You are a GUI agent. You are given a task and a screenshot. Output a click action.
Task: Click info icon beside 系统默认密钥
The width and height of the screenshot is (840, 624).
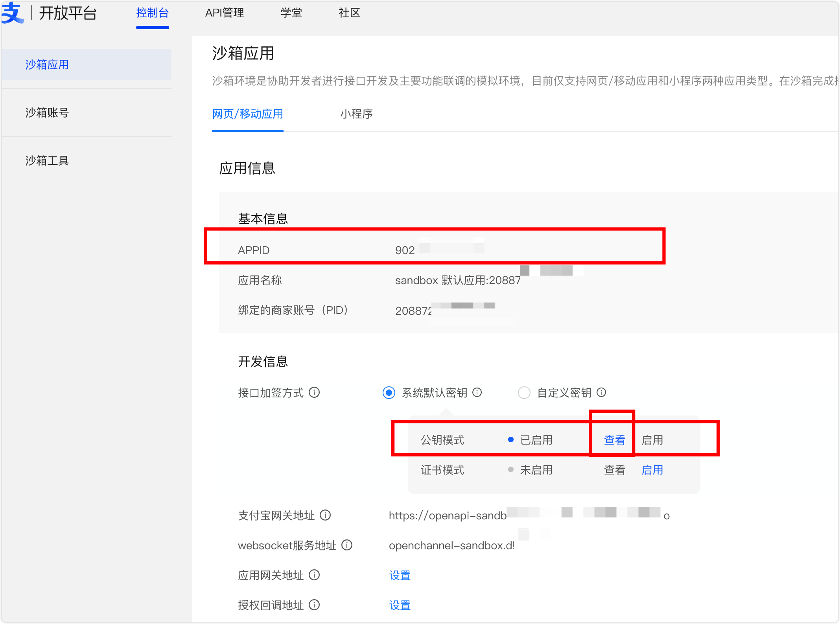[x=477, y=392]
